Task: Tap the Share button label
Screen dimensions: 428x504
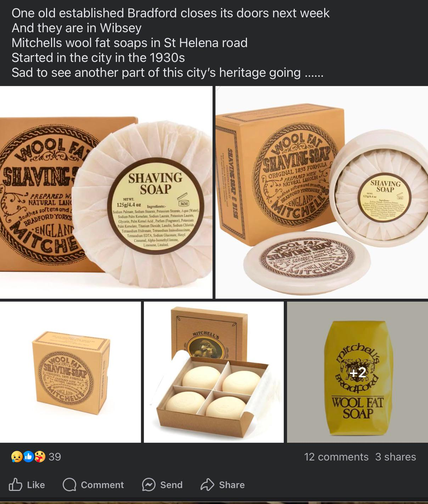Action: pos(232,485)
